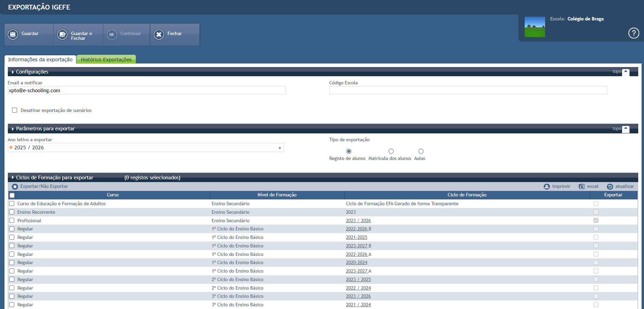
Task: Click the imprimir text label
Action: tap(561, 186)
